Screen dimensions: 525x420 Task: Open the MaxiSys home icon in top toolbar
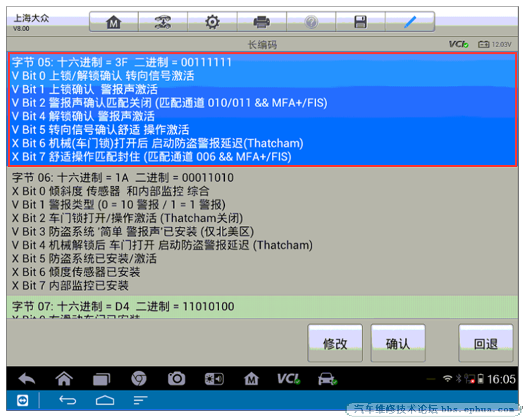tap(114, 22)
